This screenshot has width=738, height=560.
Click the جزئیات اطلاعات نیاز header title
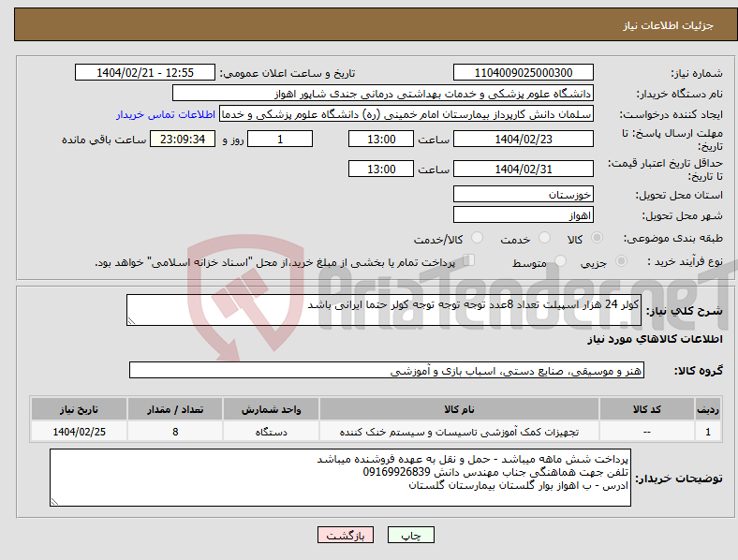coord(669,25)
